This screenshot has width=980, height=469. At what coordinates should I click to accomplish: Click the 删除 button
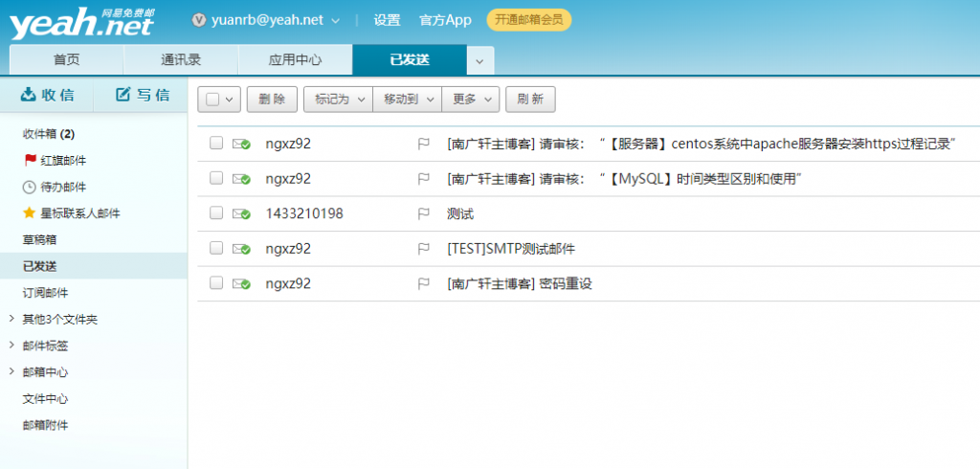(272, 100)
